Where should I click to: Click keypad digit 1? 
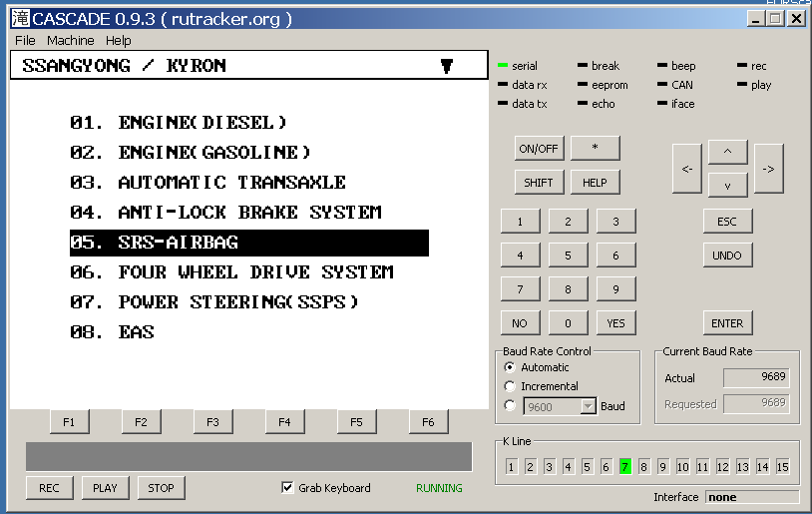(520, 222)
